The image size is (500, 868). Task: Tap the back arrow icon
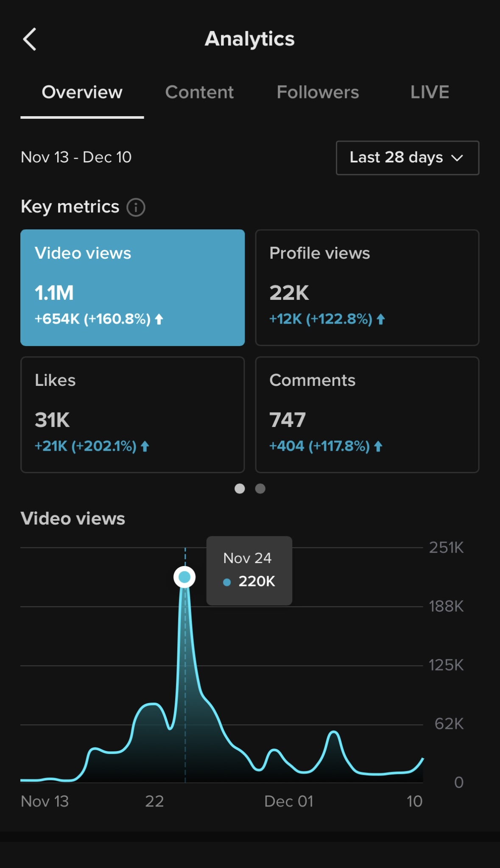(x=30, y=39)
